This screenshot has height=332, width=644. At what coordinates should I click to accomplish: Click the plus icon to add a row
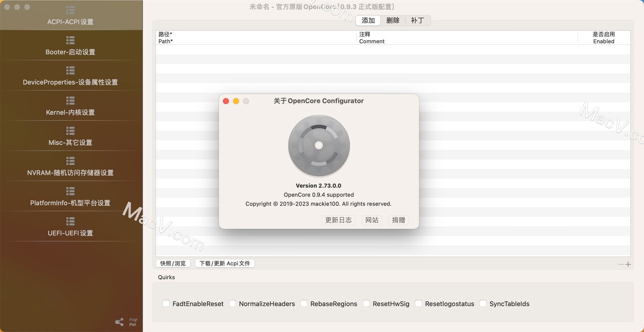tap(628, 265)
